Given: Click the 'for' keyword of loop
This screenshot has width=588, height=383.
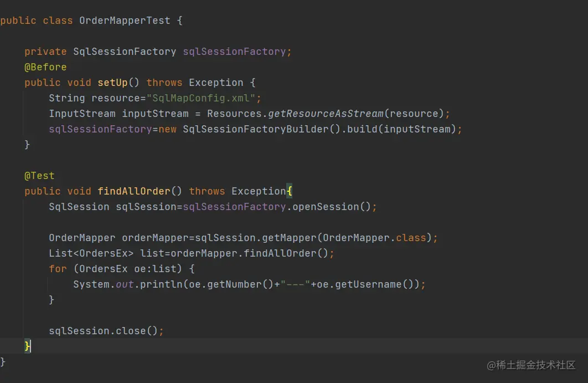Looking at the screenshot, I should (58, 269).
